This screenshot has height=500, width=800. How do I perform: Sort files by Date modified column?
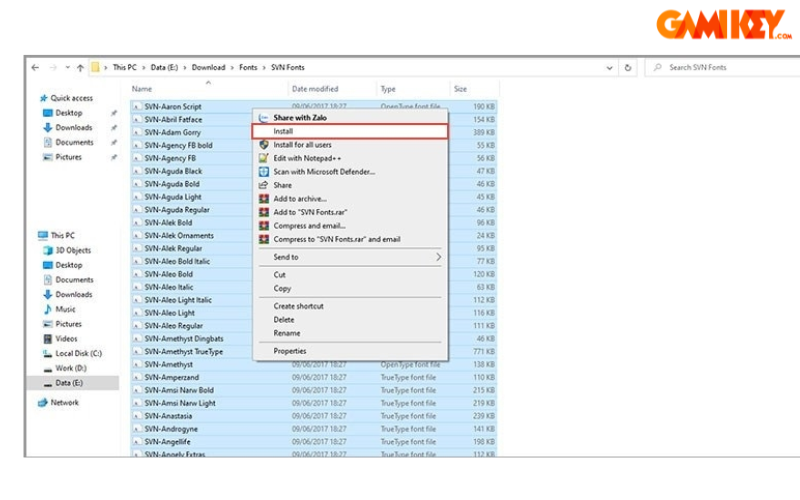point(315,89)
